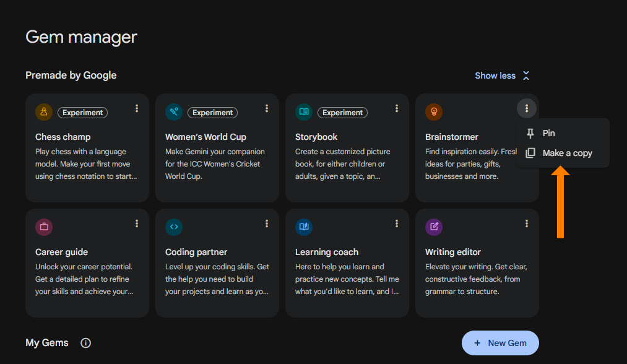627x364 pixels.
Task: Select the Chess champ pawn icon
Action: [44, 112]
